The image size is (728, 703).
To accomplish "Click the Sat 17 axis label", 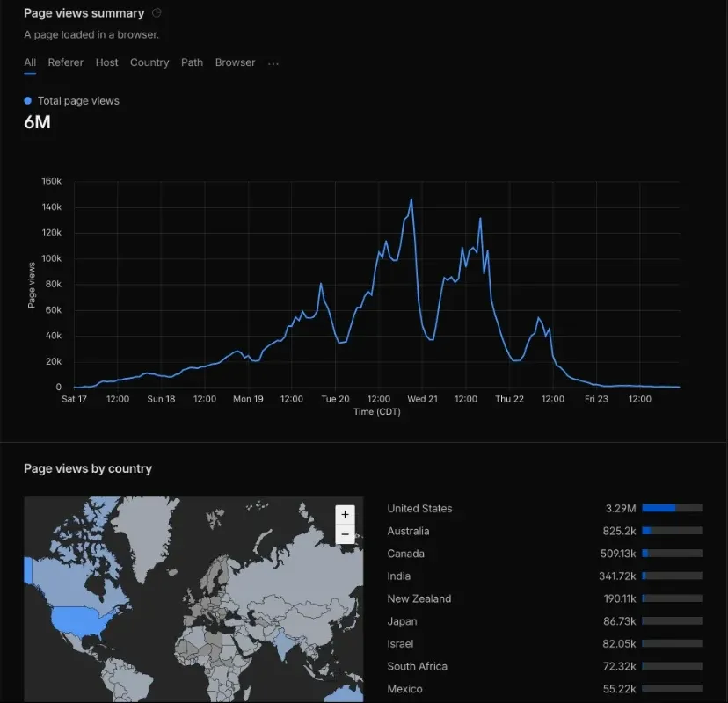I will [x=74, y=399].
